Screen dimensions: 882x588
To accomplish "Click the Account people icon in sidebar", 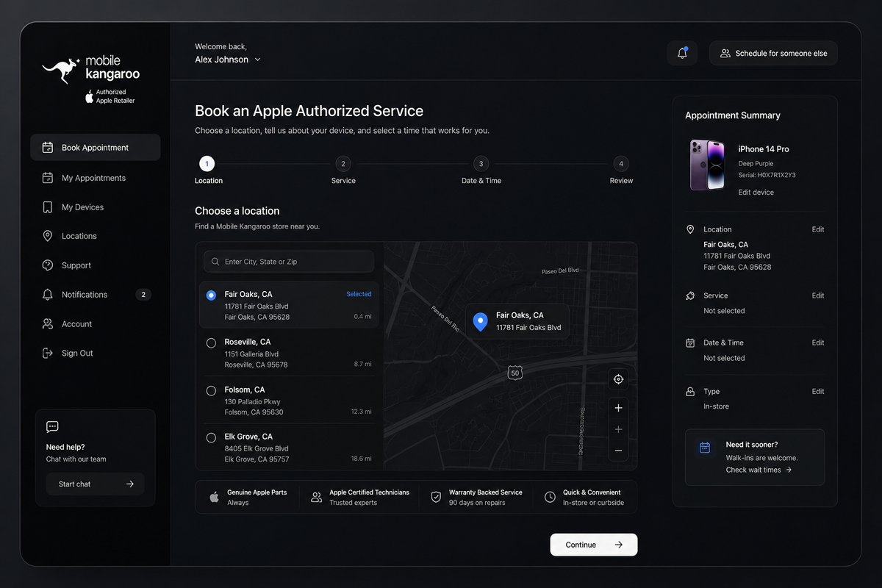I will tap(48, 324).
